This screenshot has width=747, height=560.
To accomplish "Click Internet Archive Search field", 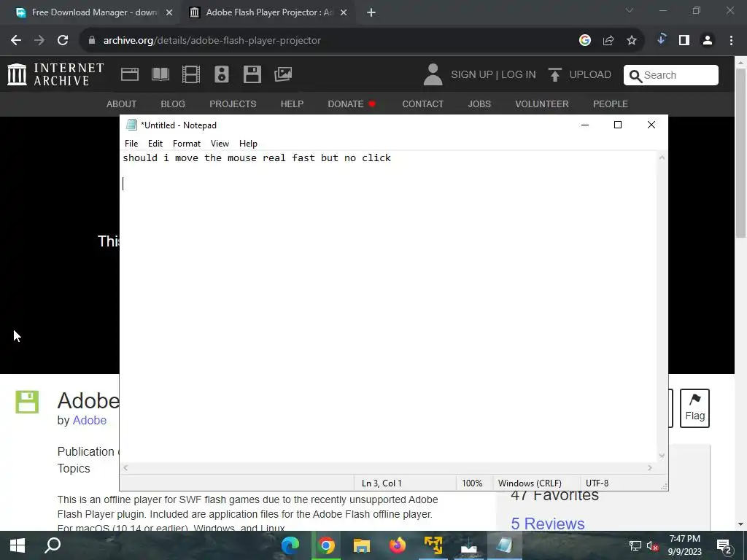I will point(671,75).
